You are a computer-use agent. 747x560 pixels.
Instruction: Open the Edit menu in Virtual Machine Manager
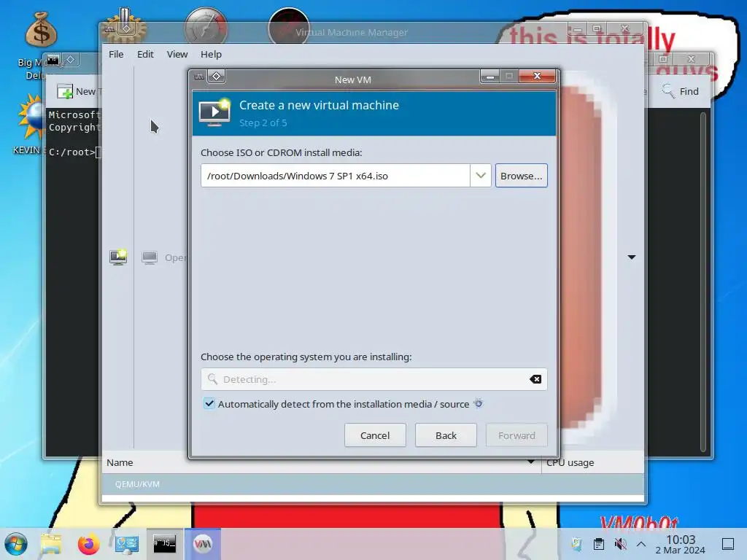[145, 54]
